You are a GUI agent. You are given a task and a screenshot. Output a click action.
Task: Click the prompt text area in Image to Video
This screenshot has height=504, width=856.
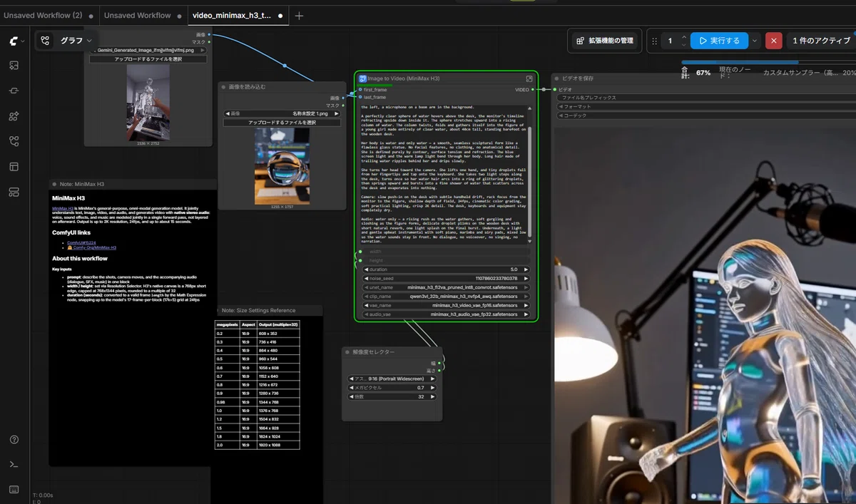coord(443,175)
